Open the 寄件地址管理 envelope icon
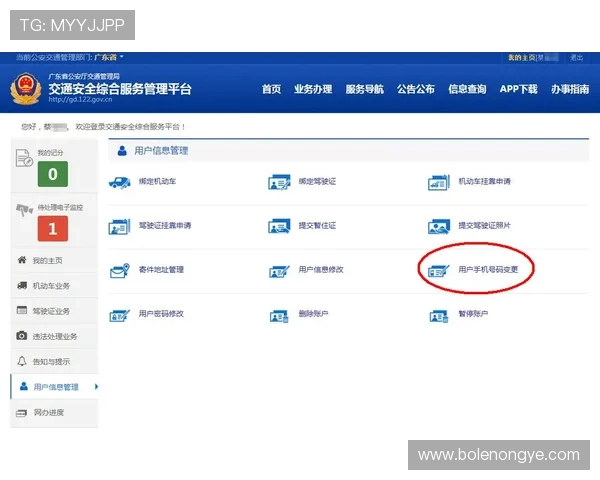Screen dimensions: 600x480 point(120,271)
